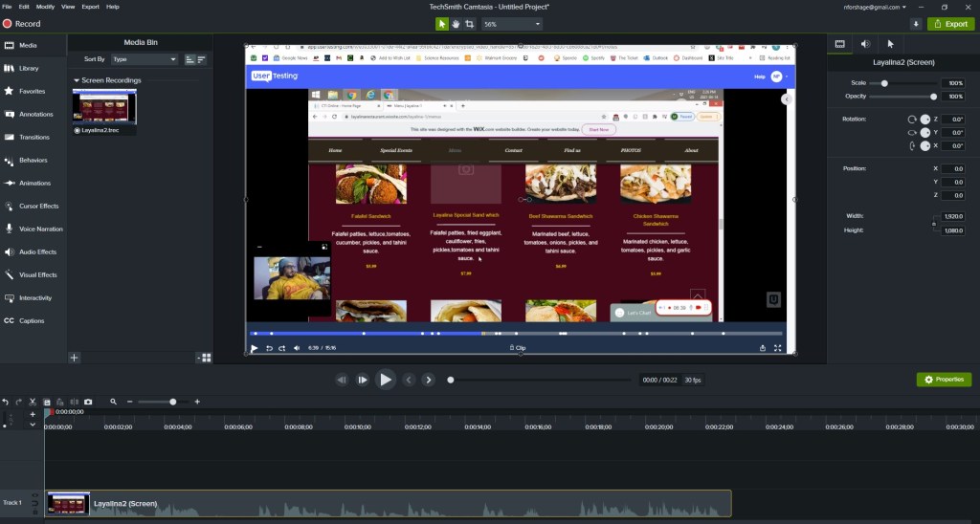Open the Modify menu
This screenshot has height=524, width=980.
pyautogui.click(x=44, y=7)
